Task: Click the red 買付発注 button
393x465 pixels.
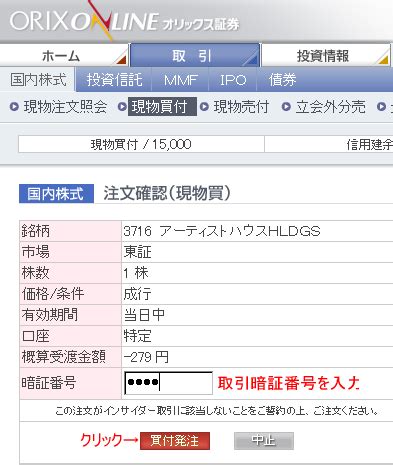Action: point(175,441)
